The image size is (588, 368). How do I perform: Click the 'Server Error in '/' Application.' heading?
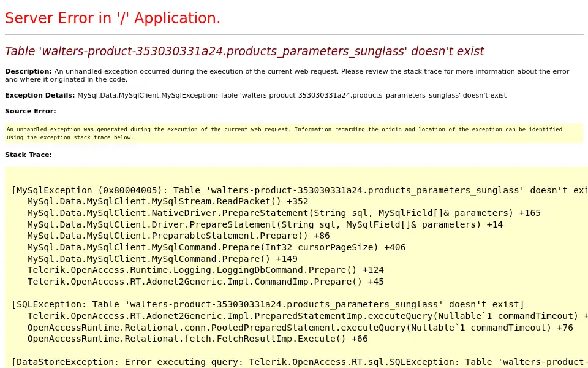[113, 18]
